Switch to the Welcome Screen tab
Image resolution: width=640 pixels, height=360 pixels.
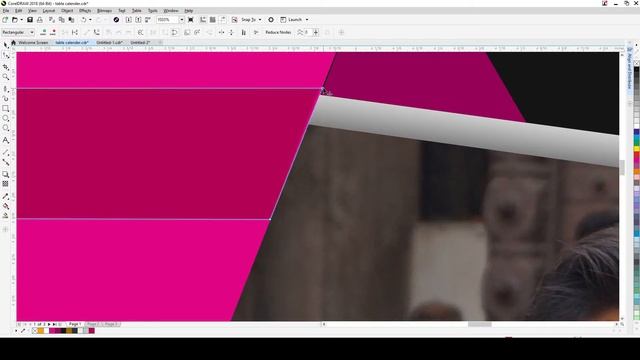pyautogui.click(x=33, y=42)
